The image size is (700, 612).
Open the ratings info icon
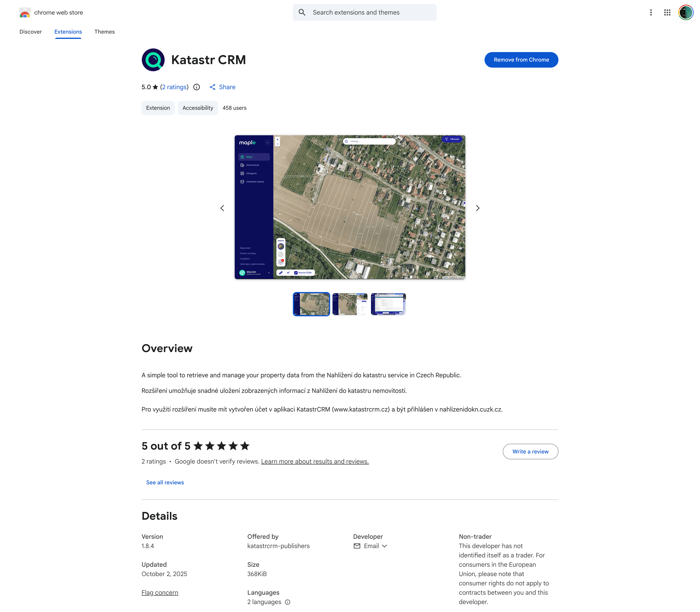click(x=197, y=87)
